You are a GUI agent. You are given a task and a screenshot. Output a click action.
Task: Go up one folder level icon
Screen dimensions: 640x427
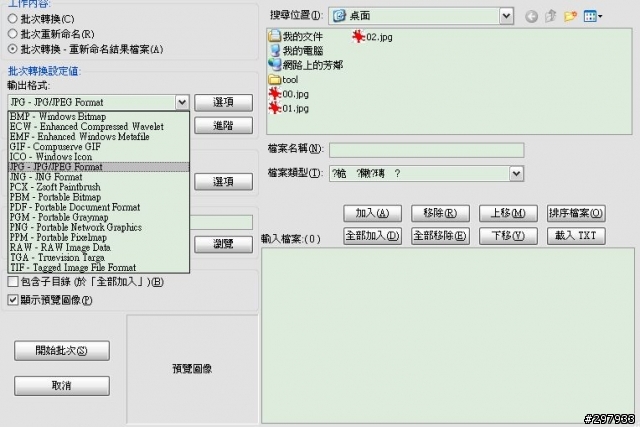click(x=551, y=16)
